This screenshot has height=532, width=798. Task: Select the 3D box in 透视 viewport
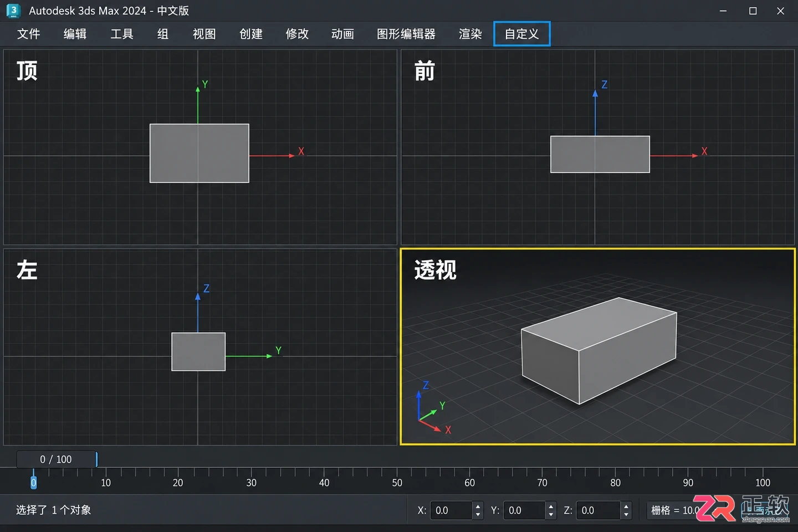599,351
